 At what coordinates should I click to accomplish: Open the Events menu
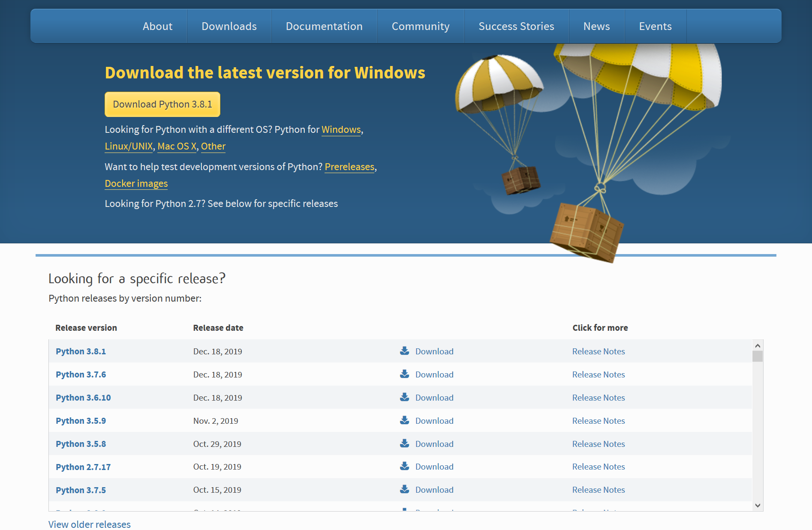point(655,26)
